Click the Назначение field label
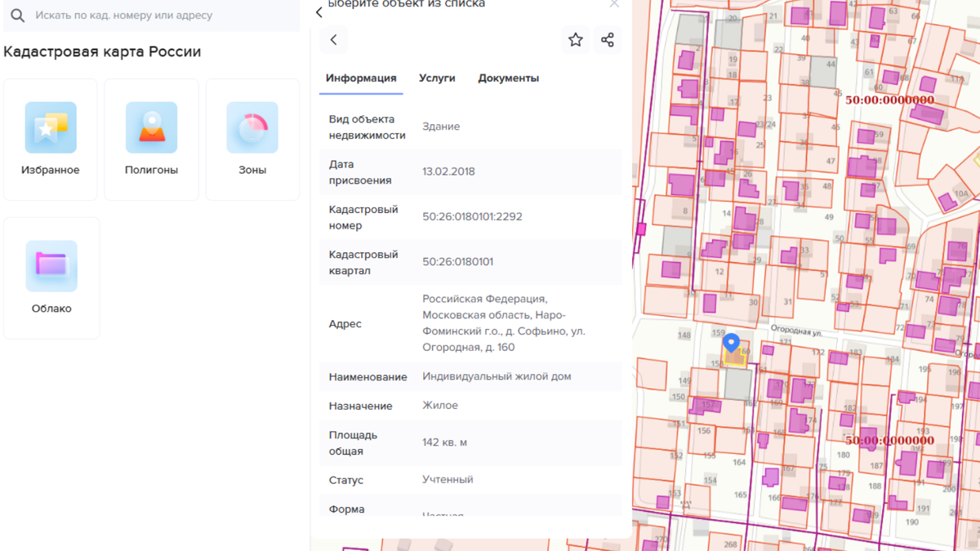Viewport: 980px width, 551px height. (x=360, y=406)
